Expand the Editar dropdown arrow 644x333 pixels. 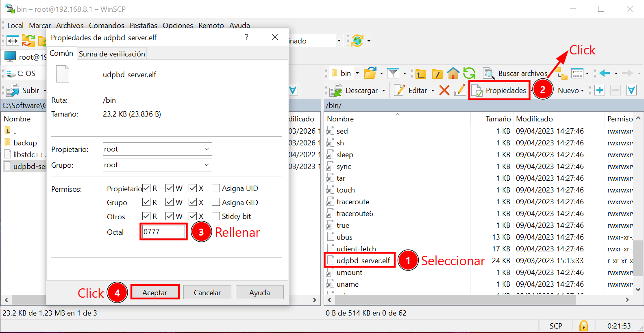tap(433, 91)
